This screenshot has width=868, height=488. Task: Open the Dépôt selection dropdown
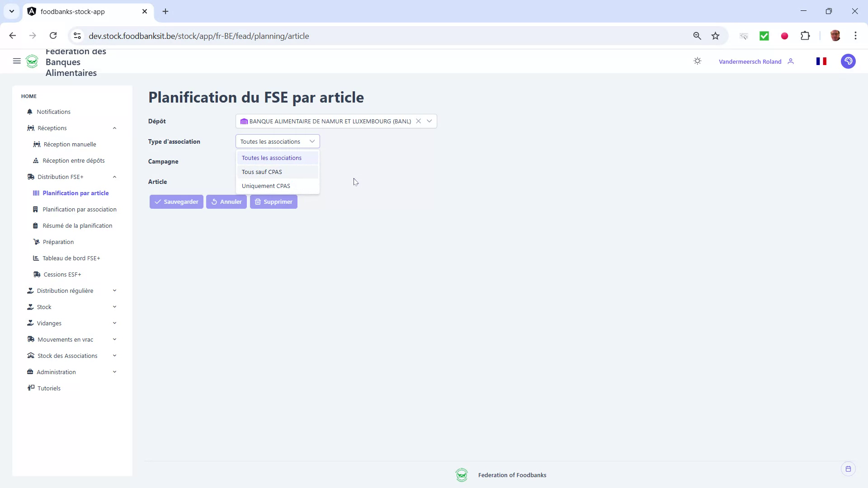(x=429, y=121)
